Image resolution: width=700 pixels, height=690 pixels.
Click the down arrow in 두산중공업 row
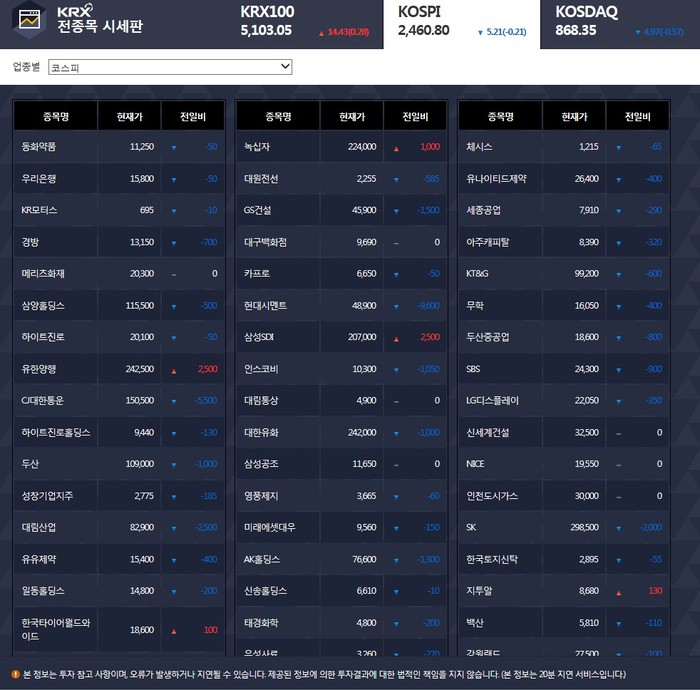pos(618,338)
